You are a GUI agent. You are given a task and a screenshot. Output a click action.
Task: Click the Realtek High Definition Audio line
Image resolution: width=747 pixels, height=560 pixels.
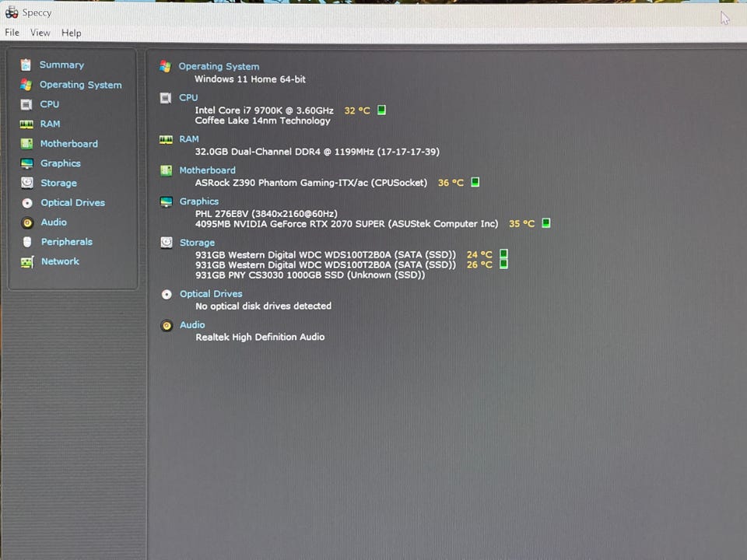260,337
